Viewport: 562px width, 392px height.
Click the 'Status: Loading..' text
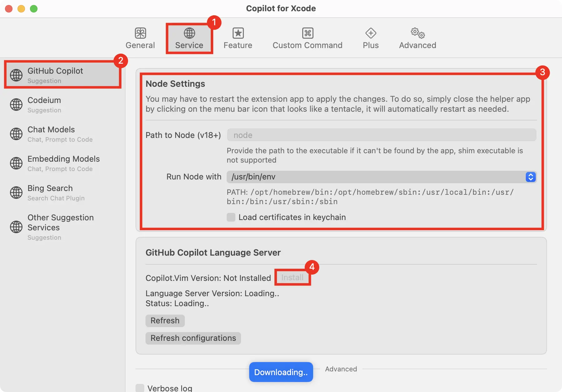coord(177,303)
